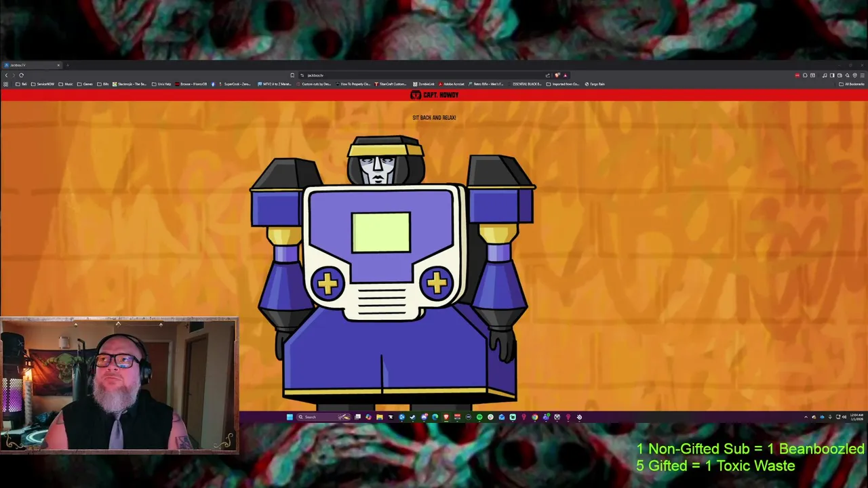Open File Explorer from the taskbar
Image resolution: width=868 pixels, height=488 pixels.
click(380, 417)
